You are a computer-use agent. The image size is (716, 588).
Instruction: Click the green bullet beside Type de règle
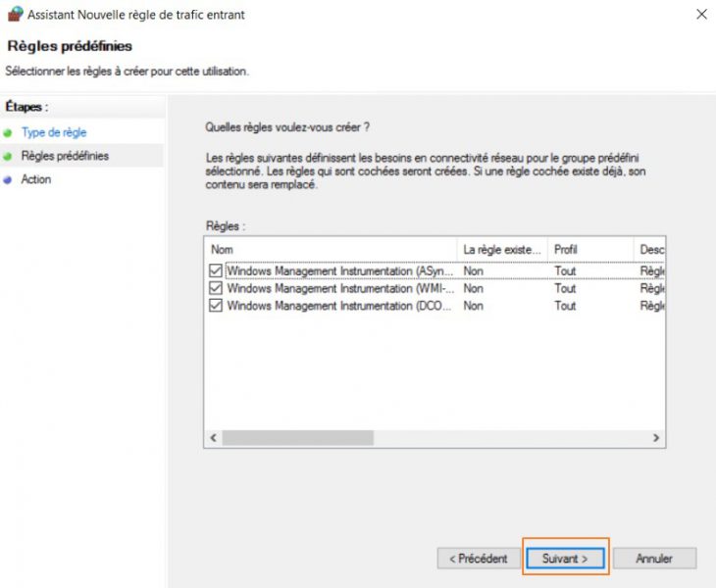(x=9, y=132)
